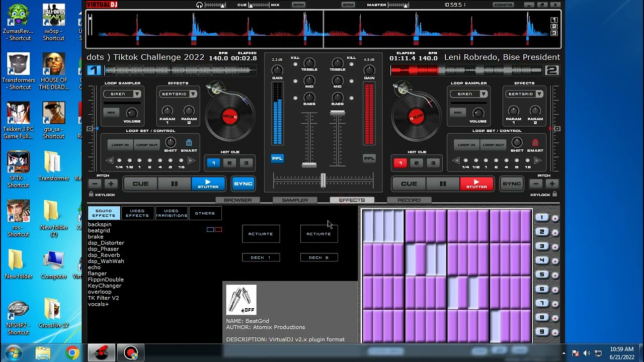This screenshot has height=362, width=644.
Task: Sync deck 1 tempo with SYNC button
Action: pos(243,184)
